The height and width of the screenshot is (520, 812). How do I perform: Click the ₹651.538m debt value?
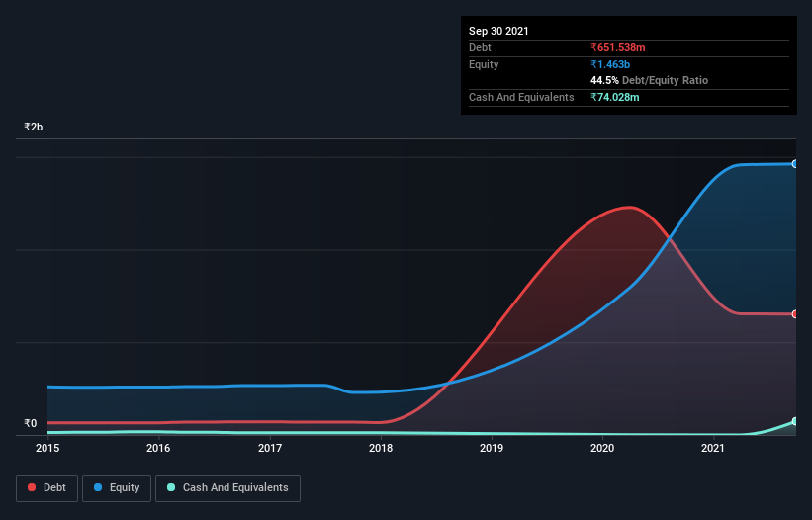click(x=618, y=47)
